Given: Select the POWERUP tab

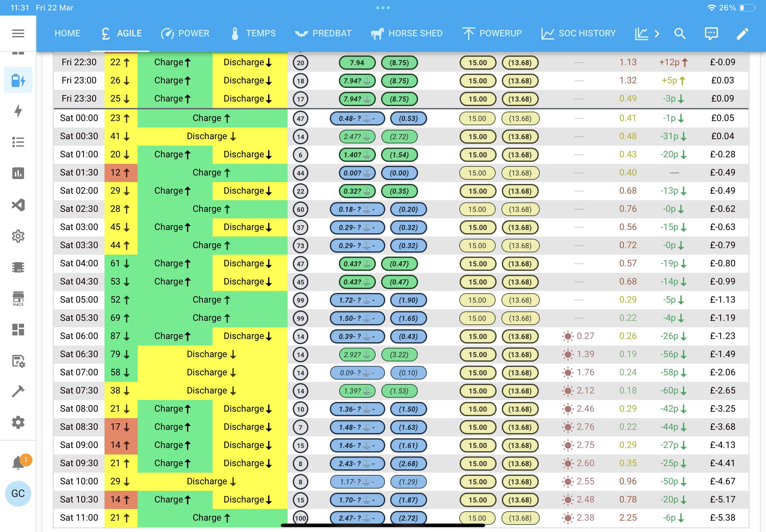Looking at the screenshot, I should pos(492,33).
